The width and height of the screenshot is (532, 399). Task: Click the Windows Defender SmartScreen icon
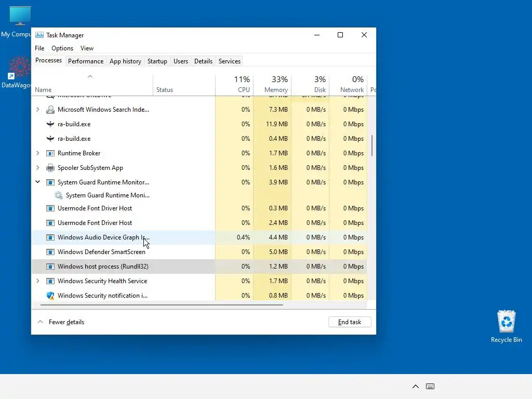tap(50, 252)
